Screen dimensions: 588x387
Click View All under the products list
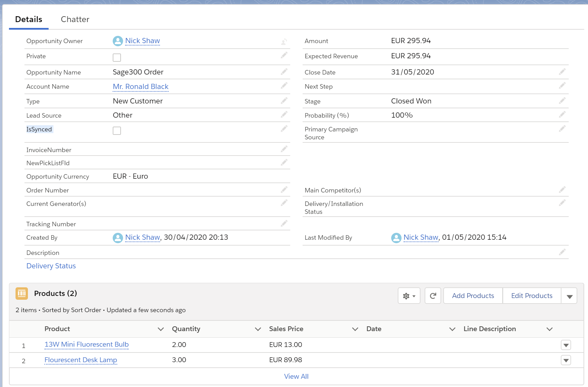pyautogui.click(x=296, y=376)
